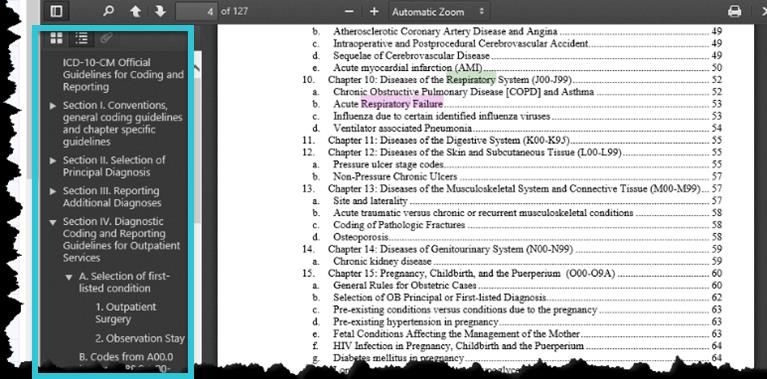Zoom in with the plus button
This screenshot has width=767, height=379.
coord(374,11)
